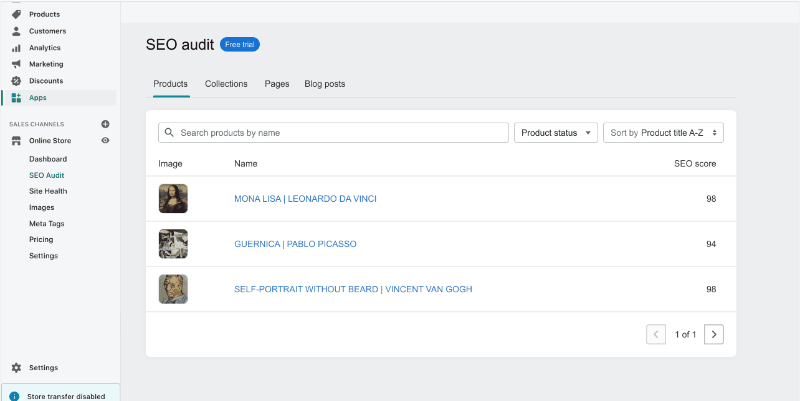Click the Apps grid icon

coord(16,97)
